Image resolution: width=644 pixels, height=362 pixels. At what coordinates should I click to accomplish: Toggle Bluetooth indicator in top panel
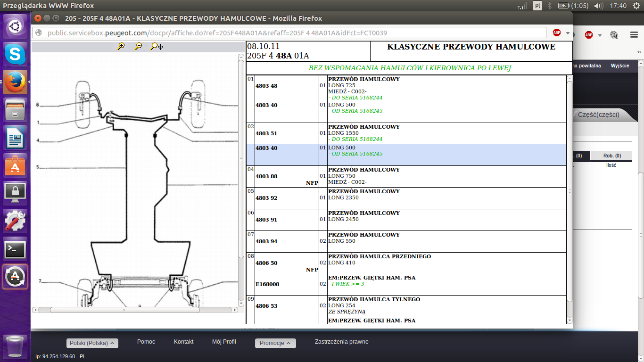[549, 6]
